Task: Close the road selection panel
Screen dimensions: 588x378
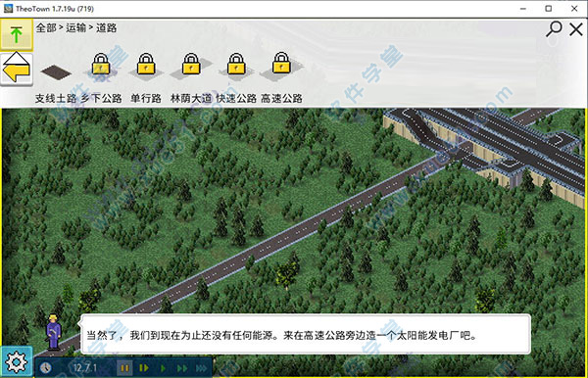Action: tap(576, 29)
